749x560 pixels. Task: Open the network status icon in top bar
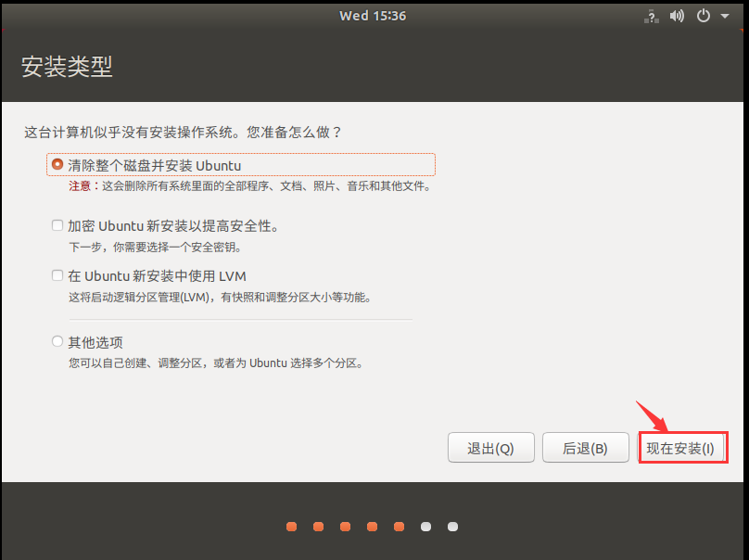(652, 17)
